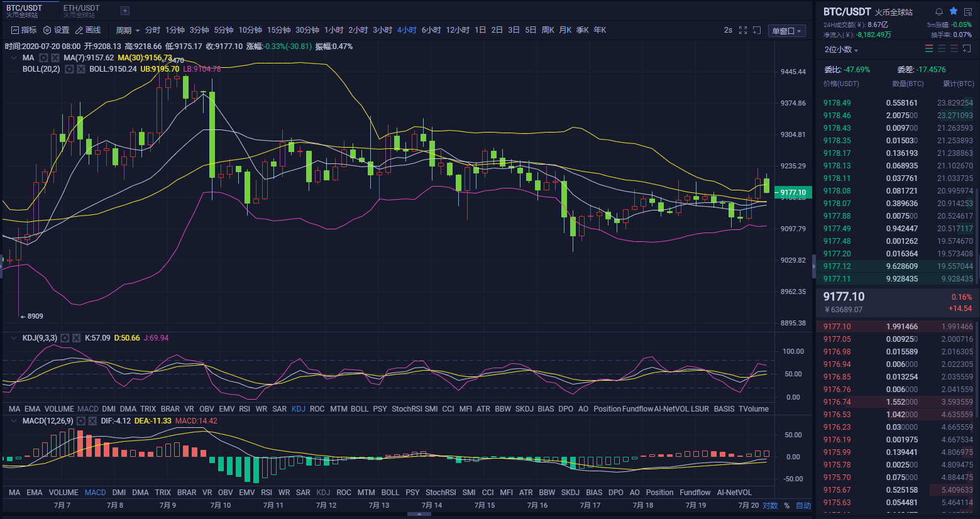980x519 pixels.
Task: Select the 分时 timeframe
Action: 153,30
